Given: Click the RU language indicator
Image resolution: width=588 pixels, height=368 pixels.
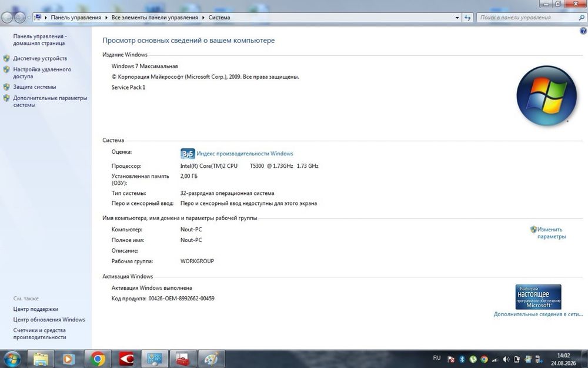Looking at the screenshot, I should click(436, 358).
